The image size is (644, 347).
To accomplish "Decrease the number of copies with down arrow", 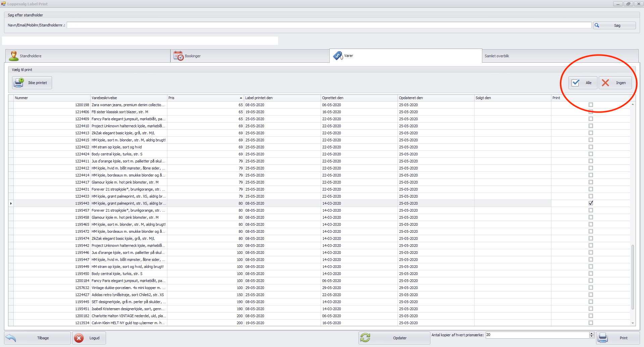I will [x=592, y=336].
